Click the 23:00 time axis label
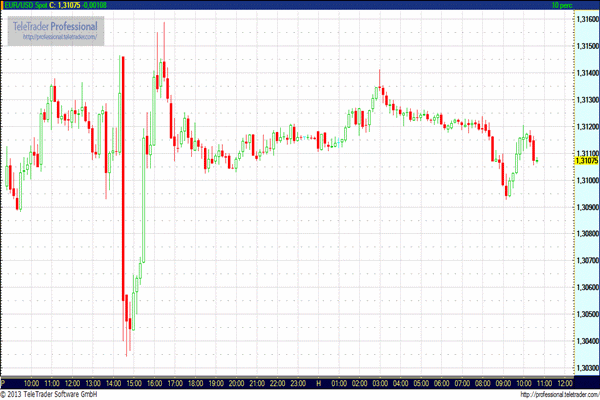The image size is (600, 400). click(x=298, y=383)
